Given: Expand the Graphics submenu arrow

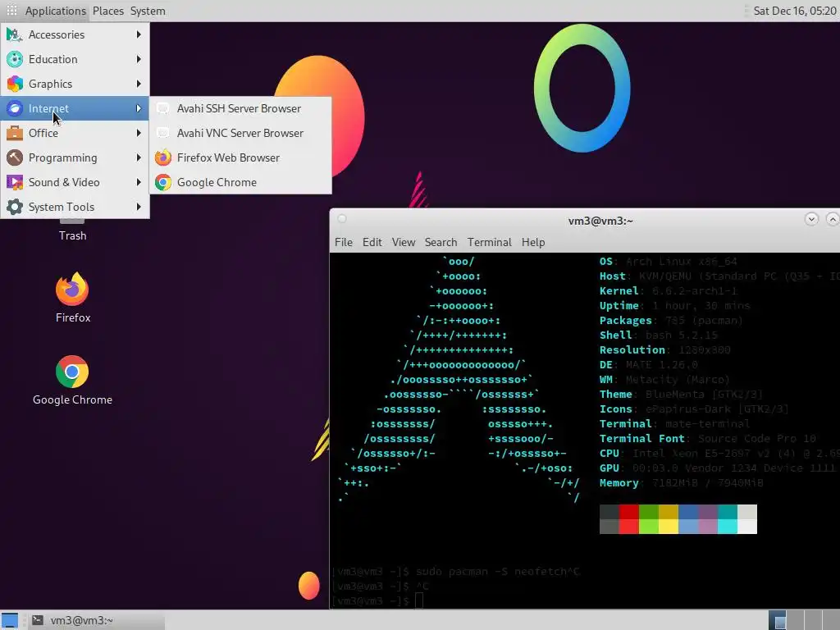Looking at the screenshot, I should [x=139, y=84].
